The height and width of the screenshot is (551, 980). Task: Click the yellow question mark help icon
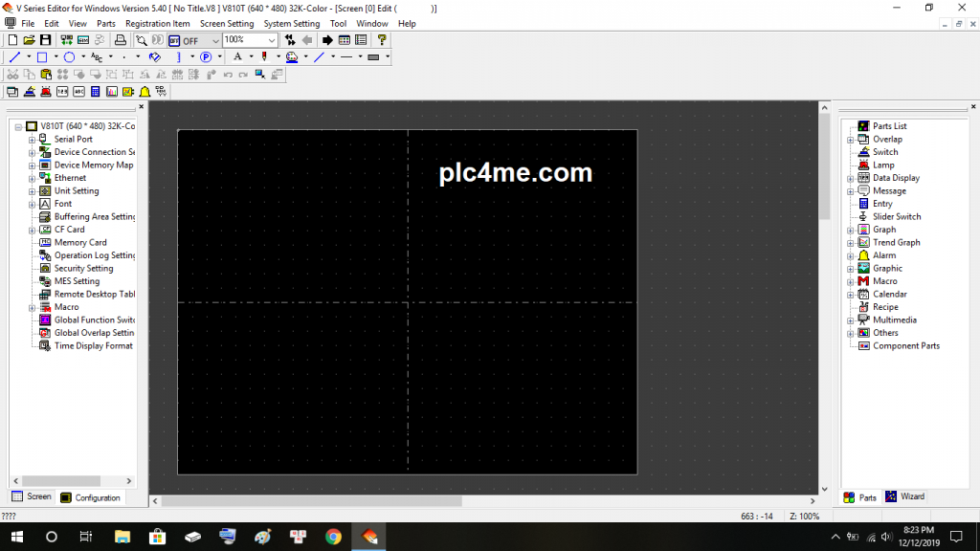pyautogui.click(x=382, y=40)
